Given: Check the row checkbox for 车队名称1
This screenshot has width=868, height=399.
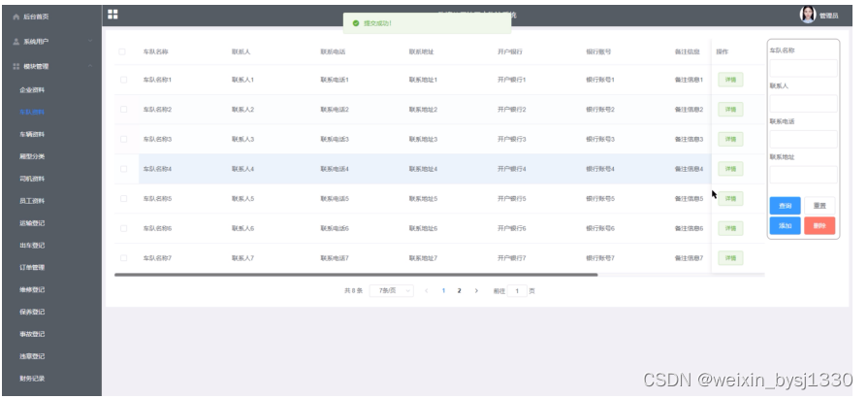Looking at the screenshot, I should point(123,80).
